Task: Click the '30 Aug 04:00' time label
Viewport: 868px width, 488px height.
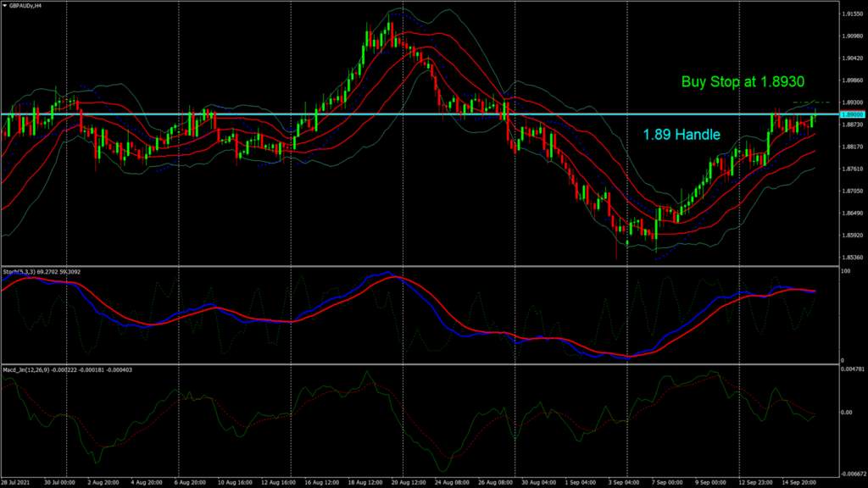Action: click(x=538, y=483)
